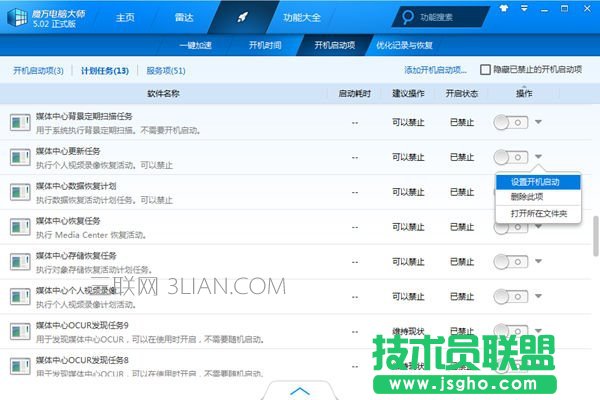This screenshot has height=400, width=600.
Task: Expand dropdown arrow for 媒体中心存储恢复任务
Action: pyautogui.click(x=540, y=261)
